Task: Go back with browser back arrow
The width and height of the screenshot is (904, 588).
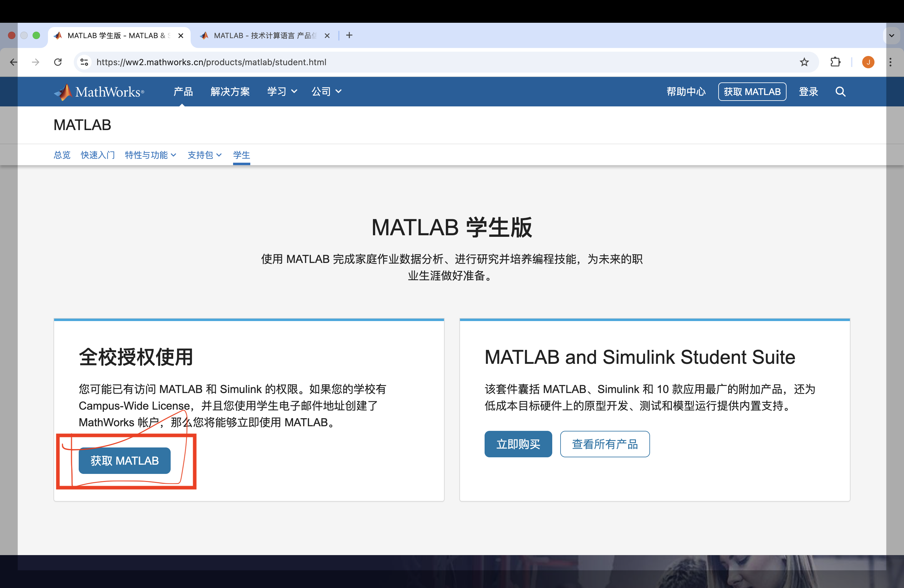Action: 14,62
